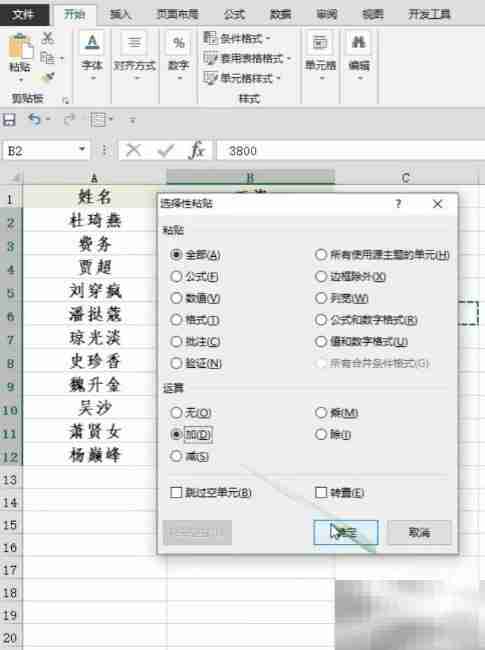Select column C header
This screenshot has height=650, width=485.
[x=405, y=178]
